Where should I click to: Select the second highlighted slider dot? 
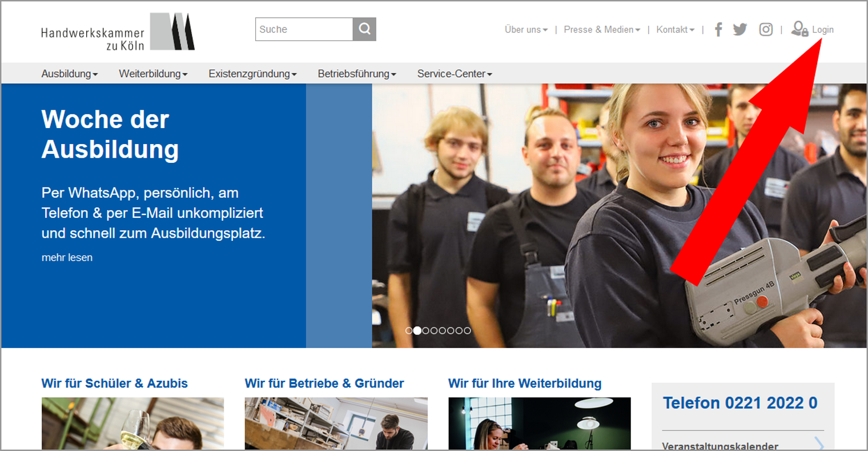(417, 330)
